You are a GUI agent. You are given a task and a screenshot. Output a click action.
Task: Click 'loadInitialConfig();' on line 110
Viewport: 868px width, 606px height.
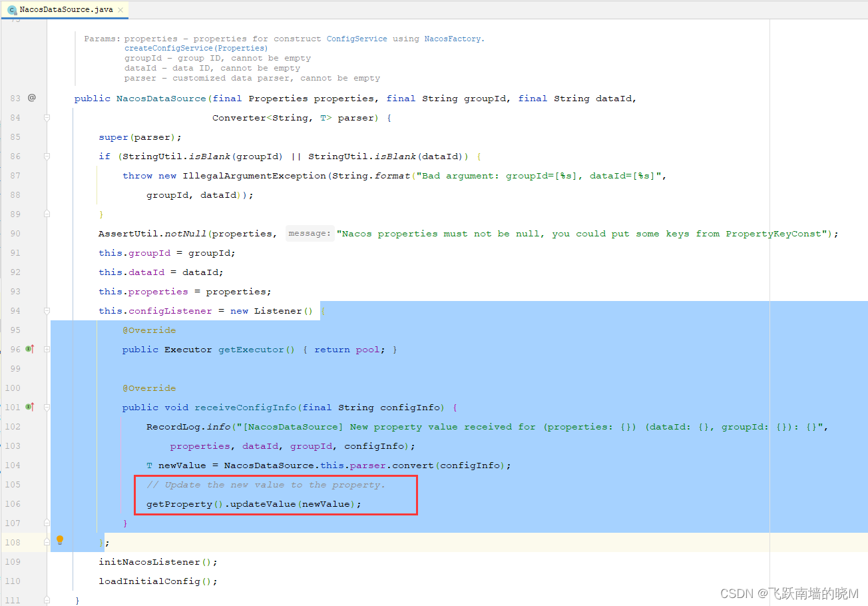[x=158, y=581]
